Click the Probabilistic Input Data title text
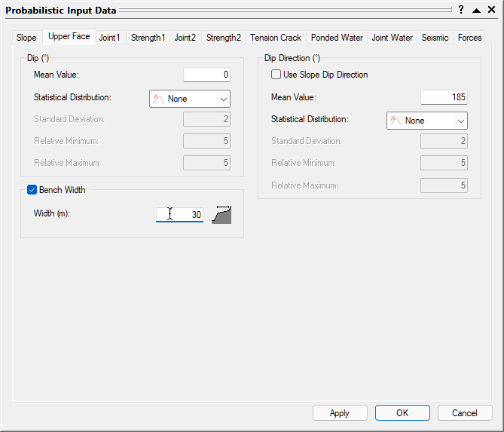Screen dimensions: 504x432 coord(61,11)
